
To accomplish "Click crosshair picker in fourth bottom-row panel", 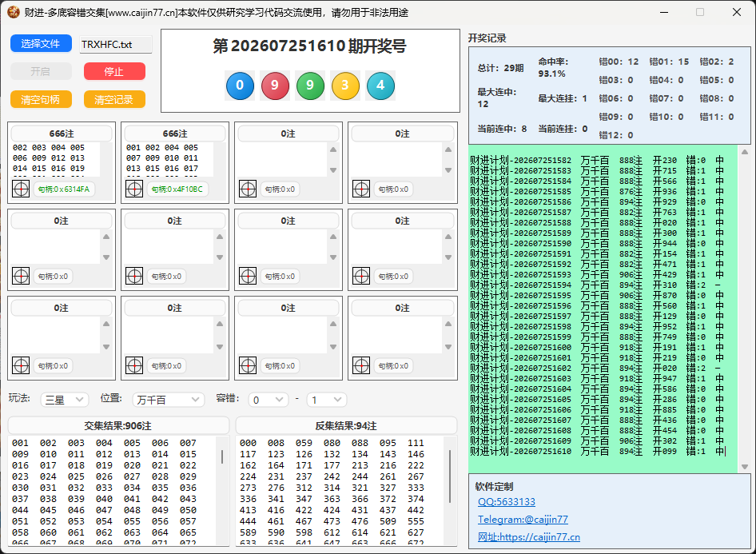I will (361, 365).
